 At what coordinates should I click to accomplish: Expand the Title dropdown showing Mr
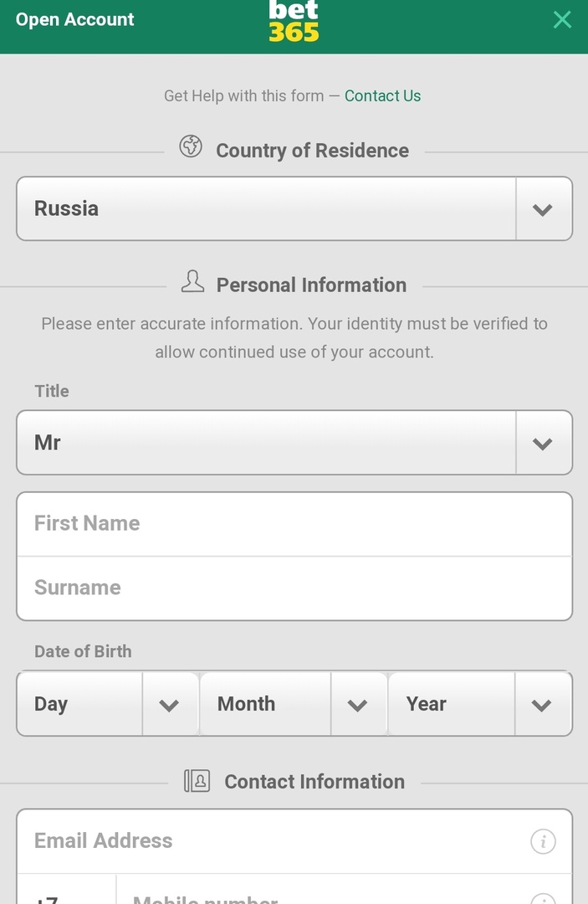[266, 443]
